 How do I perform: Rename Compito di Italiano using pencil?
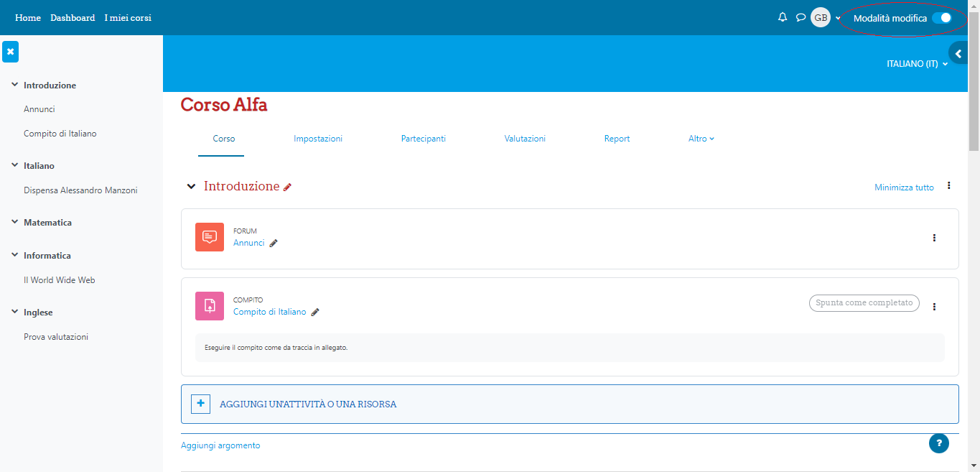tap(315, 313)
